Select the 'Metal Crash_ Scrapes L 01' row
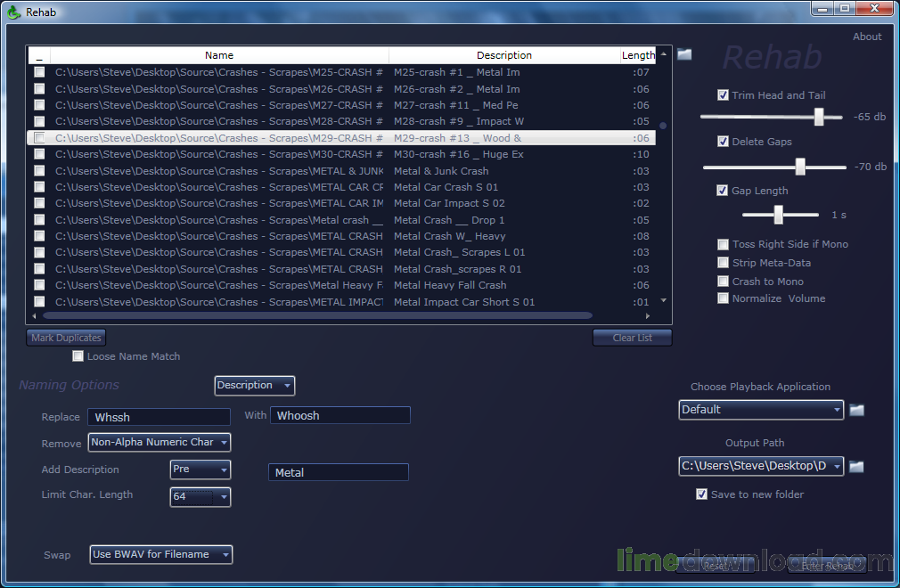 point(341,252)
